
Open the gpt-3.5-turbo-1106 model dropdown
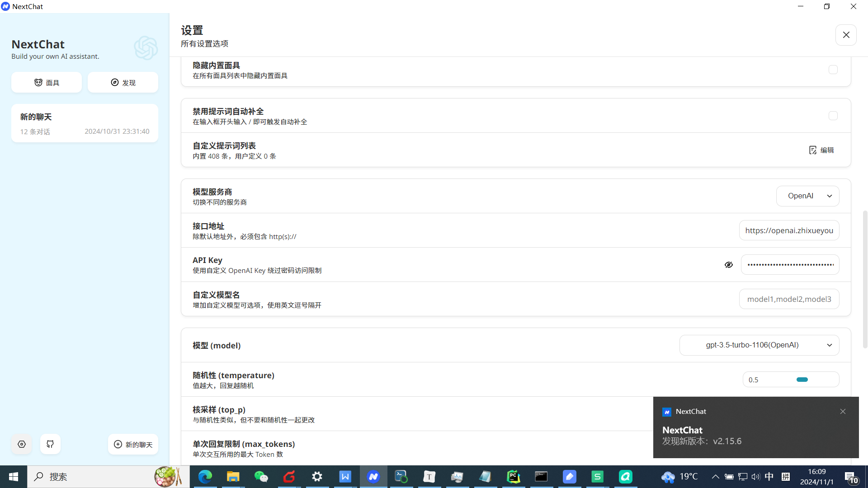759,345
